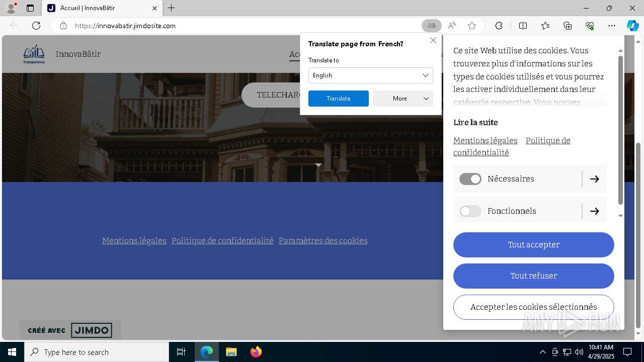Show hidden system tray icons
This screenshot has height=362, width=644.
click(542, 352)
